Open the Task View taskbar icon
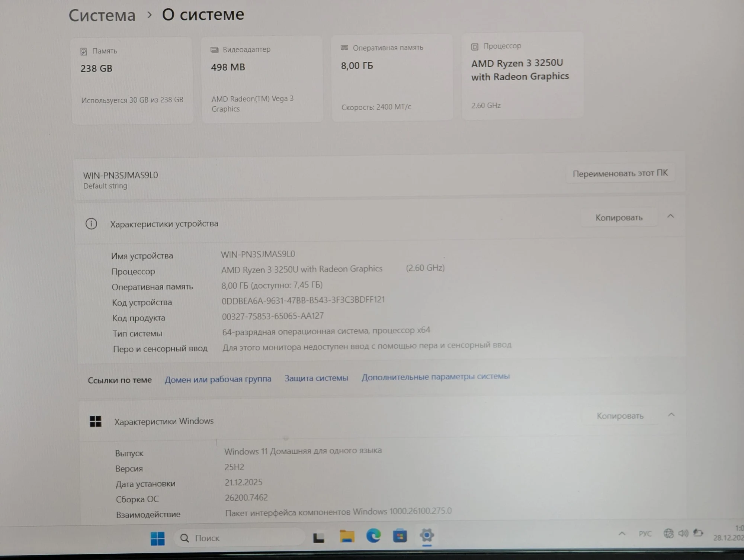The image size is (744, 560). (x=319, y=538)
